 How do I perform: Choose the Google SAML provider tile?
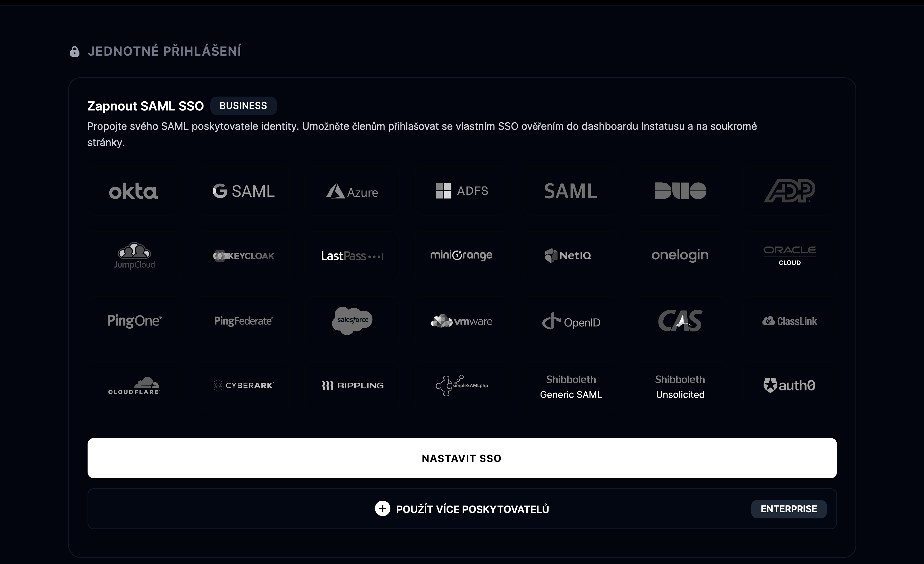(x=243, y=191)
